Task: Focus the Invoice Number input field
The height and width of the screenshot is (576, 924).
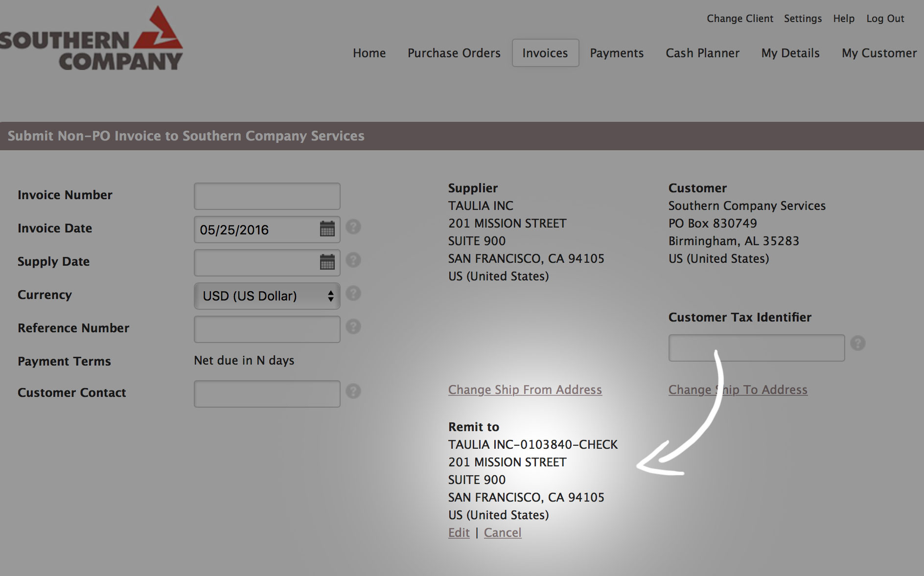Action: 267,196
